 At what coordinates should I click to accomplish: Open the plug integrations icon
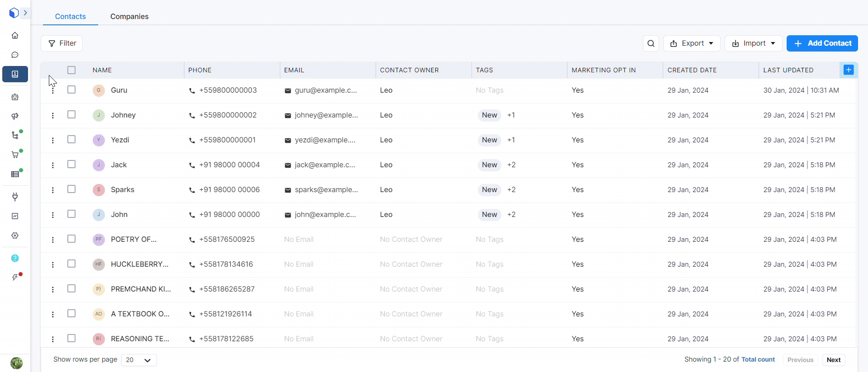click(x=15, y=197)
